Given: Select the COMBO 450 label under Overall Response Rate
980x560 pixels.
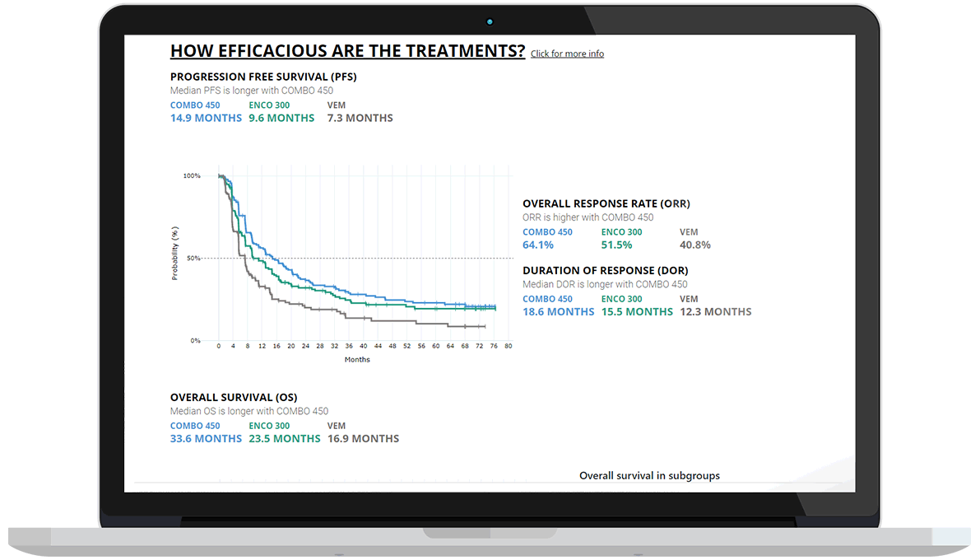Looking at the screenshot, I should [x=547, y=231].
